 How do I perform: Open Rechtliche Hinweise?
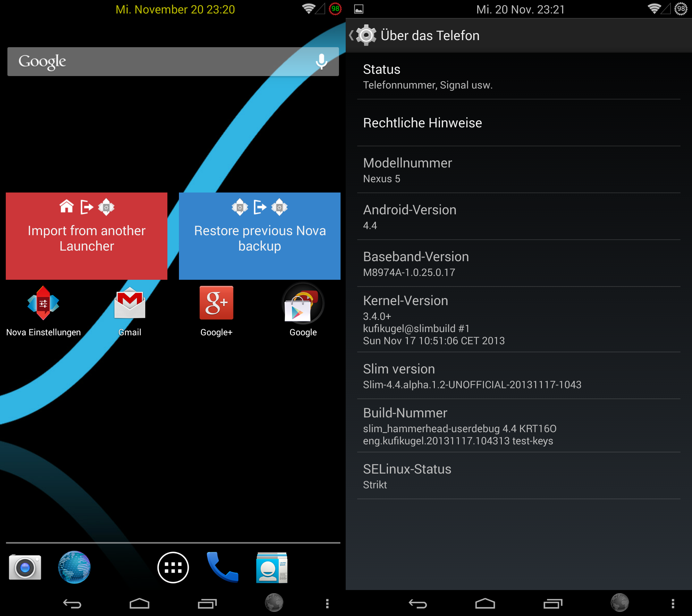point(519,123)
